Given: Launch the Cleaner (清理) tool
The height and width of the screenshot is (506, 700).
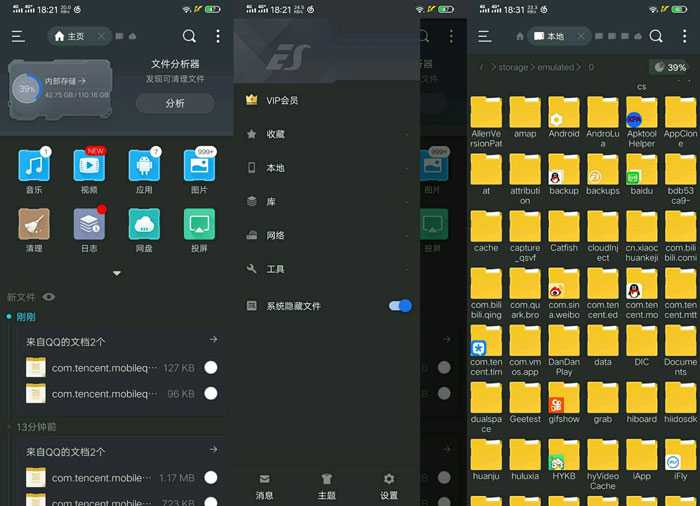Looking at the screenshot, I should tap(34, 224).
